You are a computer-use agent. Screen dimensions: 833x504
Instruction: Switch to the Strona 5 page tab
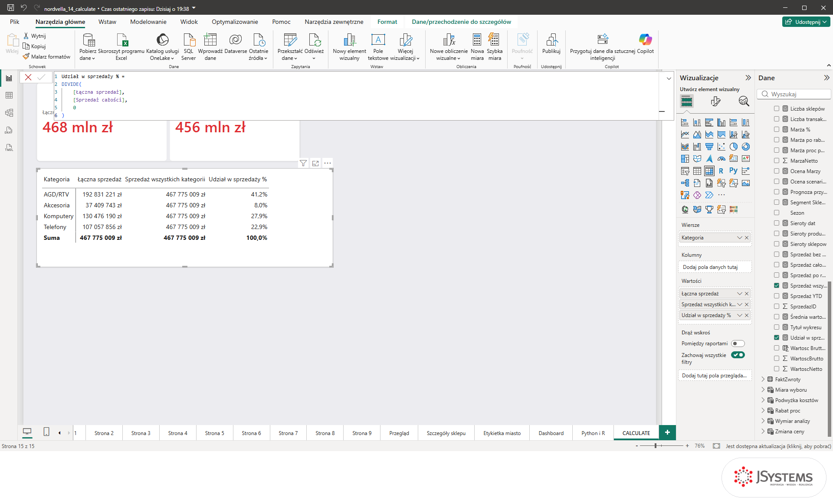(x=215, y=433)
